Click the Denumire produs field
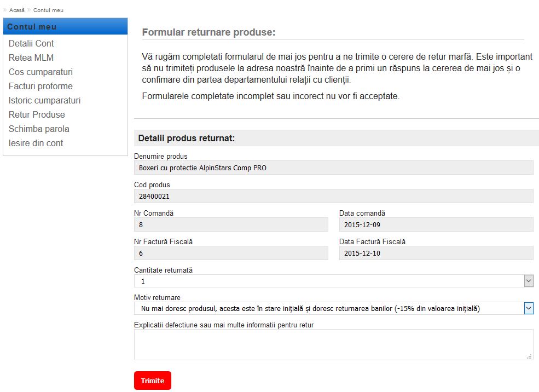The width and height of the screenshot is (539, 392). coord(333,168)
